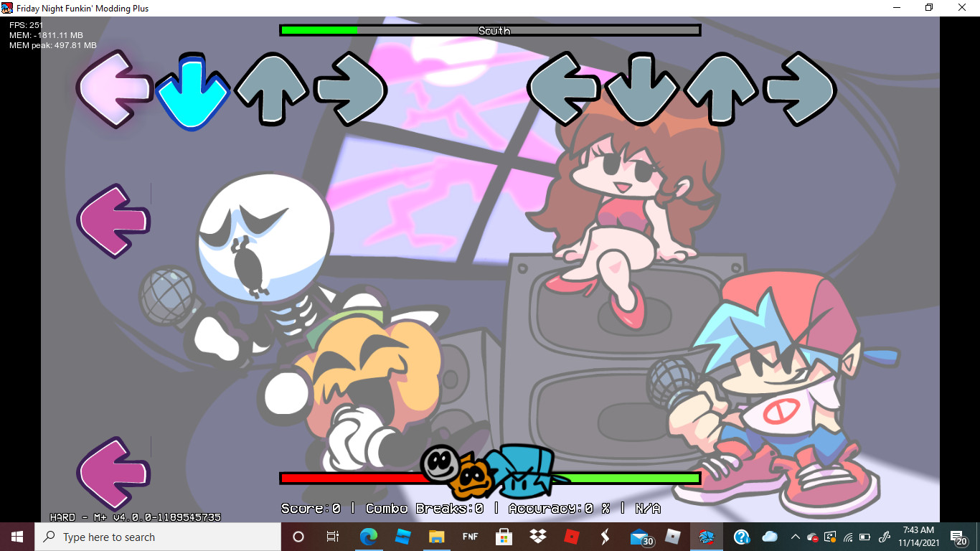
Task: Open the 7:43 AM clock and calendar
Action: click(x=918, y=537)
